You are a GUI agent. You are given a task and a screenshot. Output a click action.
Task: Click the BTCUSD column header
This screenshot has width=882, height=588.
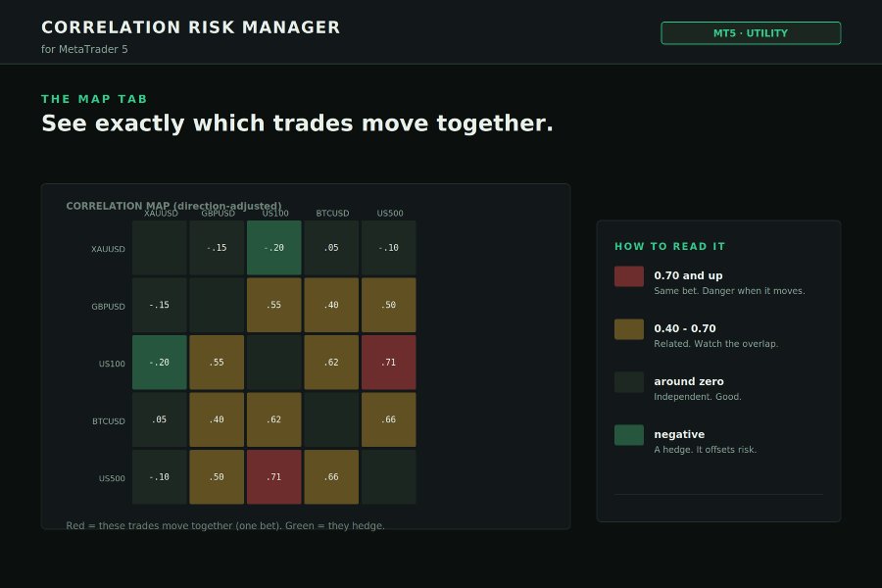tap(332, 214)
